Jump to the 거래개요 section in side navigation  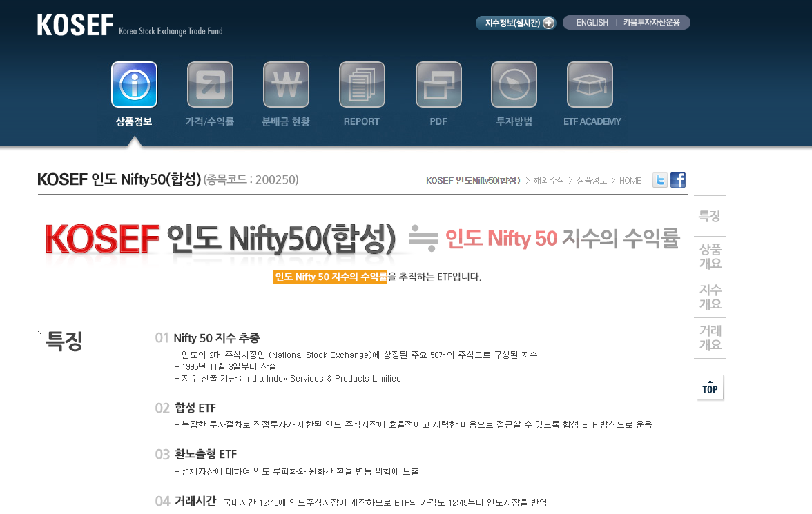[x=710, y=338]
